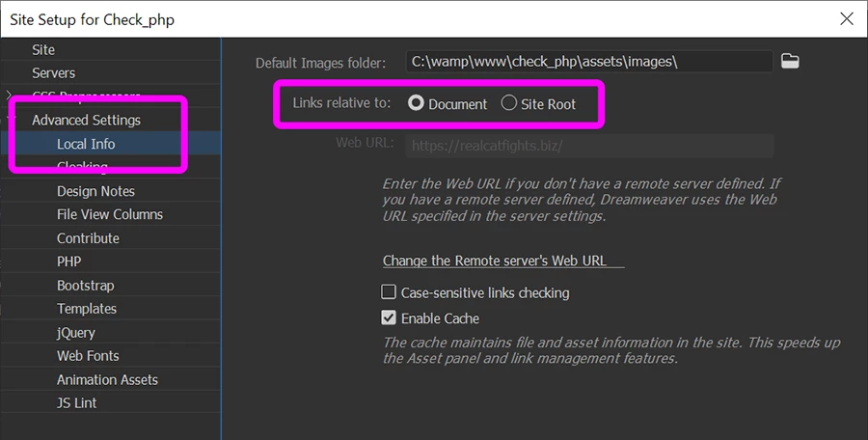This screenshot has height=440, width=868.
Task: Open Animation Assets settings
Action: [x=107, y=379]
